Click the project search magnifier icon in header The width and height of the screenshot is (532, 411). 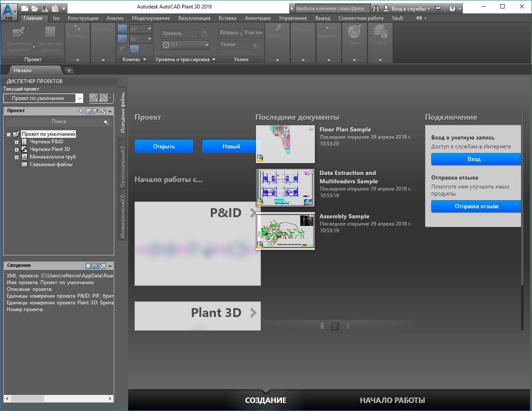coord(81,111)
